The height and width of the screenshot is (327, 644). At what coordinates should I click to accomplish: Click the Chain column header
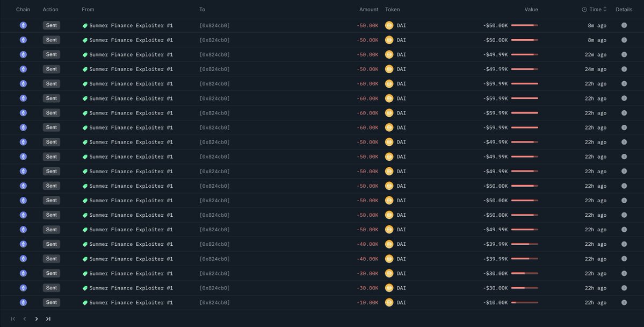click(x=23, y=10)
